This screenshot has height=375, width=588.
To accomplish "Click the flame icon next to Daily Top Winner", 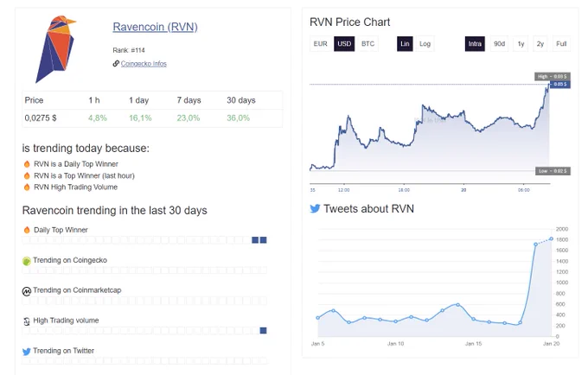I will [x=27, y=230].
